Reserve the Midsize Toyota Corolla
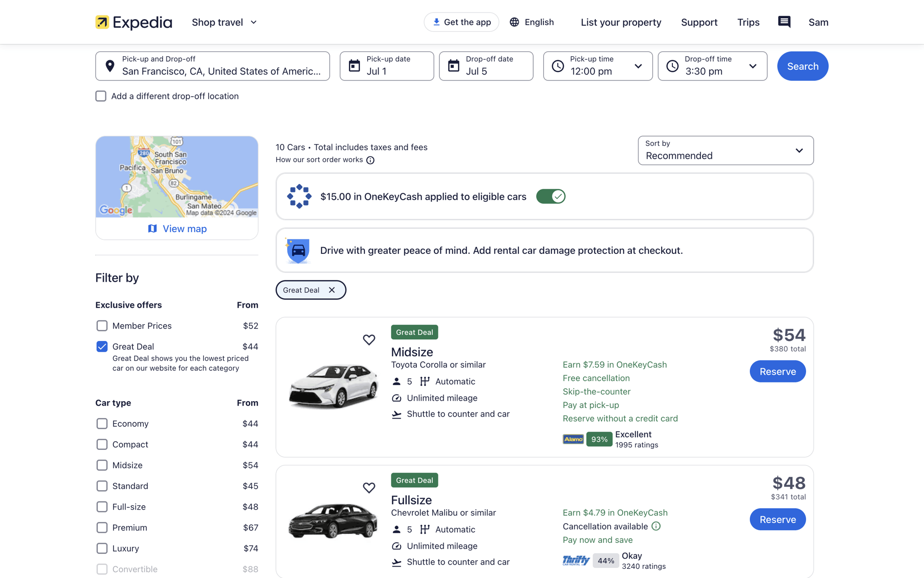This screenshot has width=924, height=578. 778,371
